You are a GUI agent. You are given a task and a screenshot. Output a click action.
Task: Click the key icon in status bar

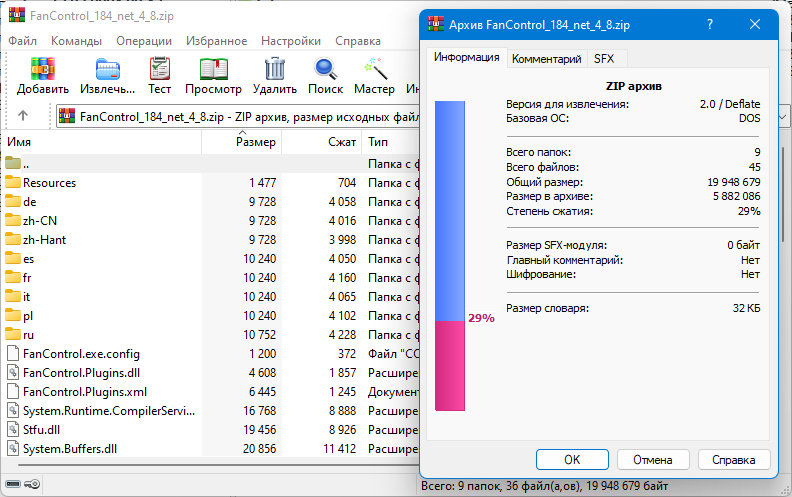click(x=32, y=484)
